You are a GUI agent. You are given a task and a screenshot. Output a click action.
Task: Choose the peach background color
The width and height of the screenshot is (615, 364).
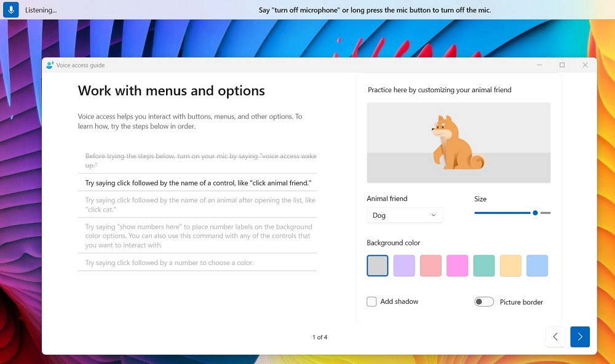pyautogui.click(x=510, y=265)
